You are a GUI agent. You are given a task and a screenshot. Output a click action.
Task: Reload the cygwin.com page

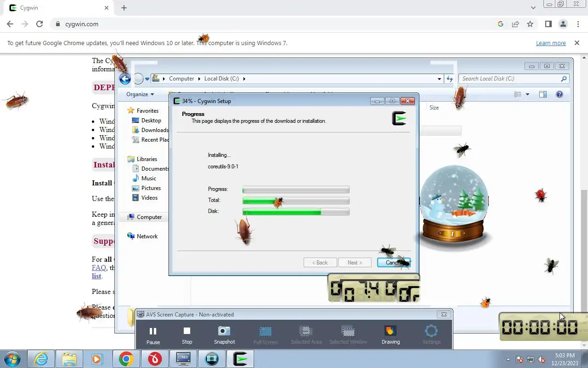(40, 24)
